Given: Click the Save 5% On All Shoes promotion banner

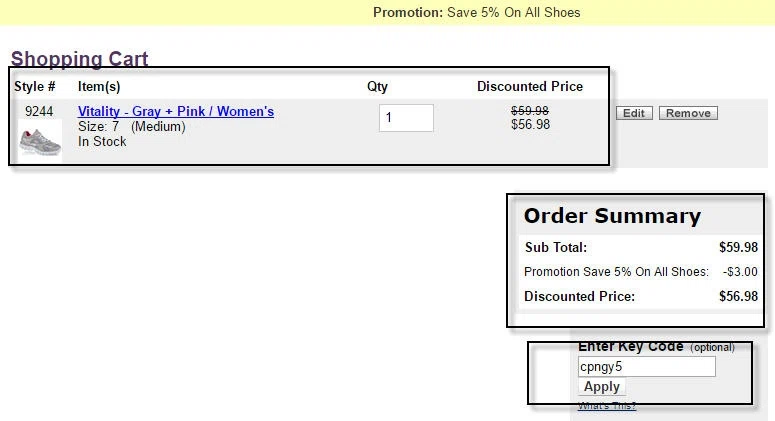Looking at the screenshot, I should [476, 12].
